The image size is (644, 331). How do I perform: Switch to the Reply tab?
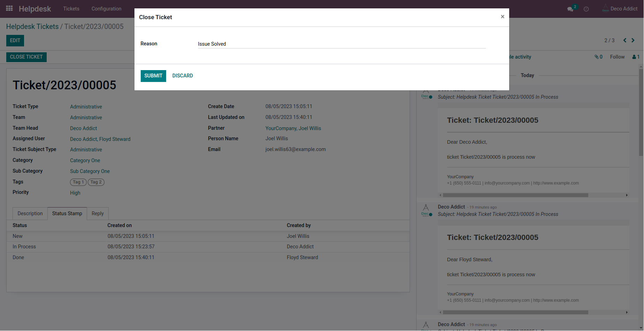pos(98,213)
